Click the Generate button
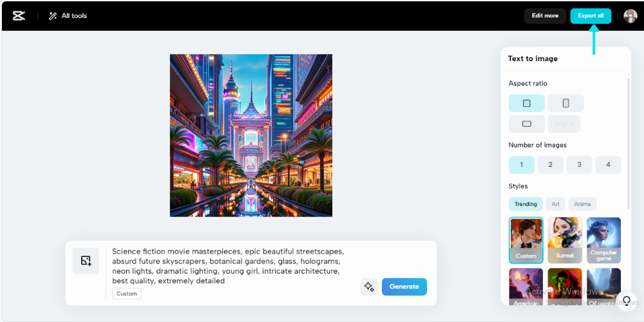 404,287
